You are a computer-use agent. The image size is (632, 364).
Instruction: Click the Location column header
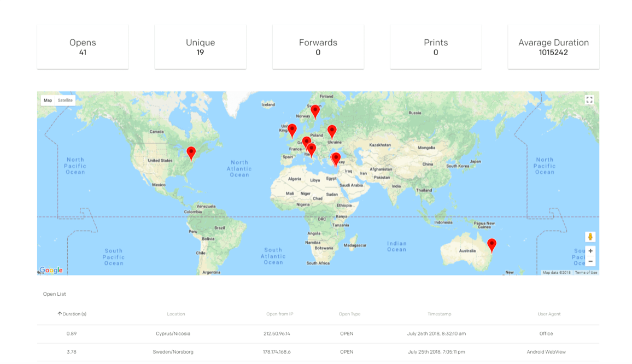(176, 314)
